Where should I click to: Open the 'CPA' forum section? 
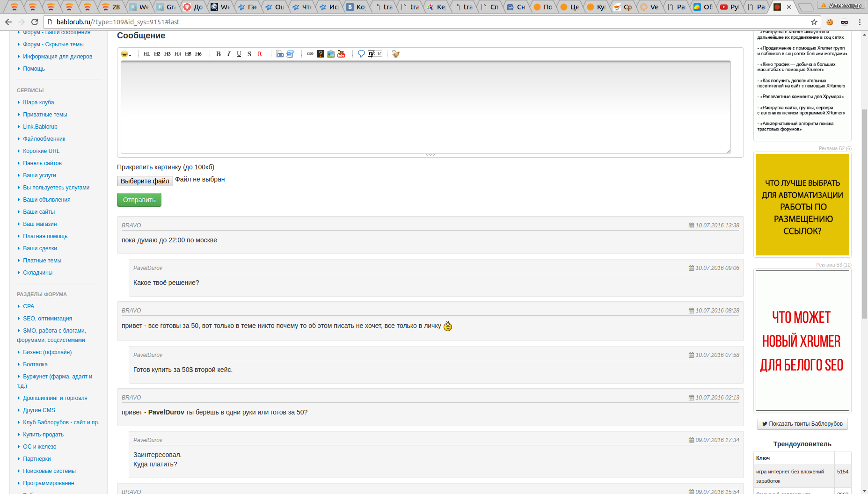click(x=29, y=306)
